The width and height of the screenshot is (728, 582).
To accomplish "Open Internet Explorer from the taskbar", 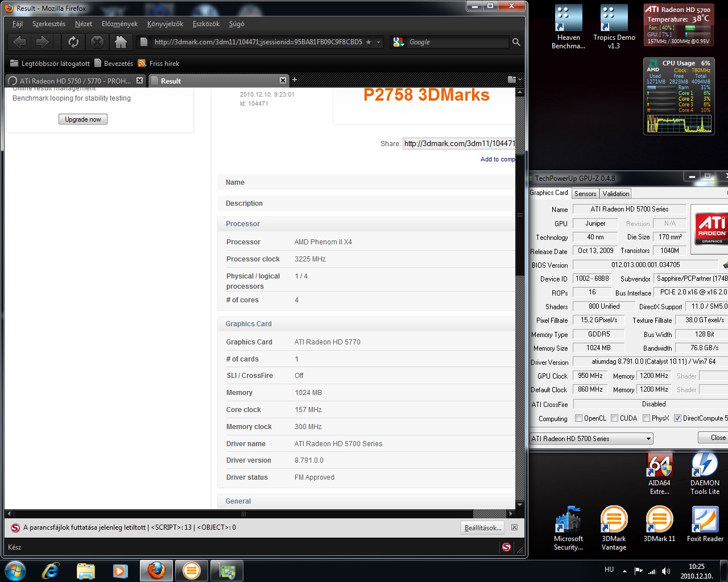I will tap(51, 571).
